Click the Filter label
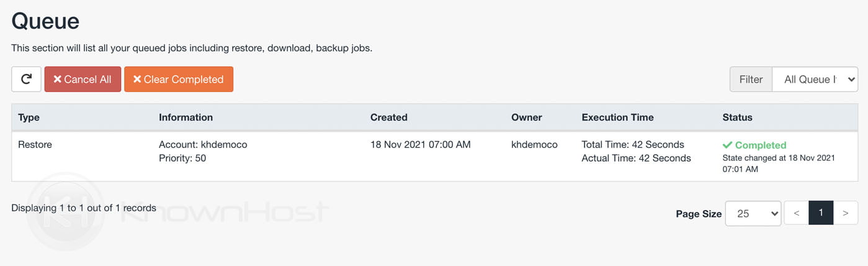 click(751, 79)
